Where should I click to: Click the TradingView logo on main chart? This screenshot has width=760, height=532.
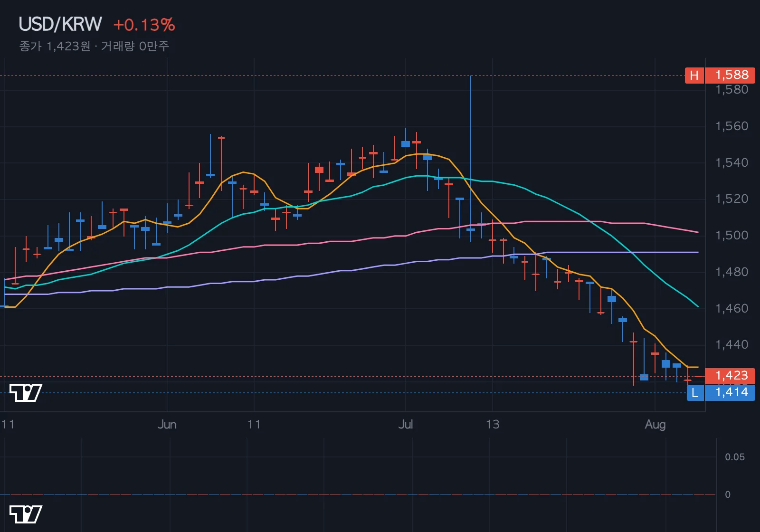pos(26,393)
